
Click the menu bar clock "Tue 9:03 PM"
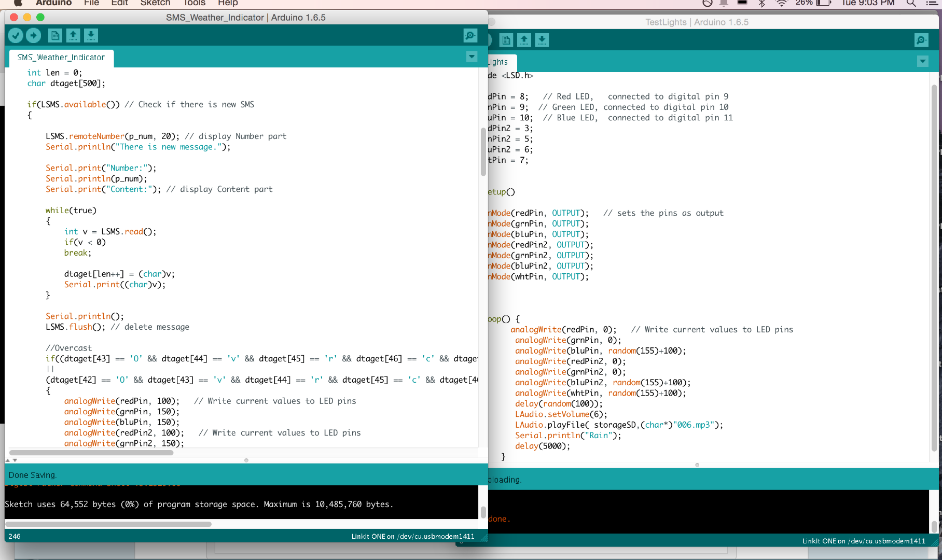(868, 3)
